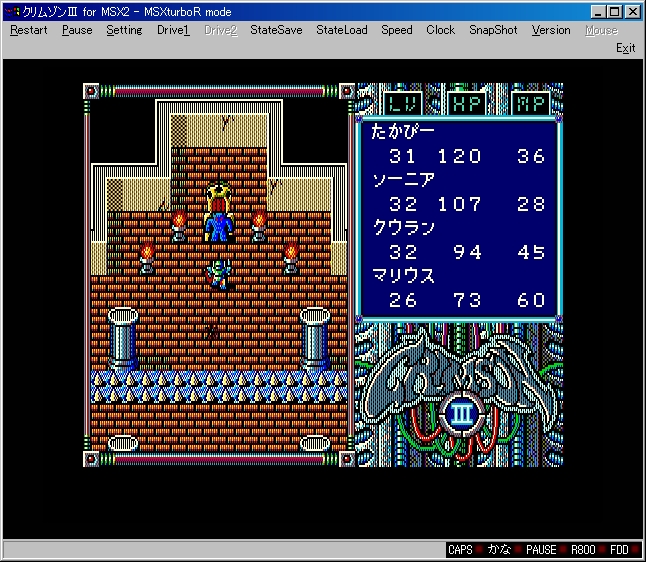Click the MP header icon in game panel
This screenshot has height=562, width=646.
(529, 102)
